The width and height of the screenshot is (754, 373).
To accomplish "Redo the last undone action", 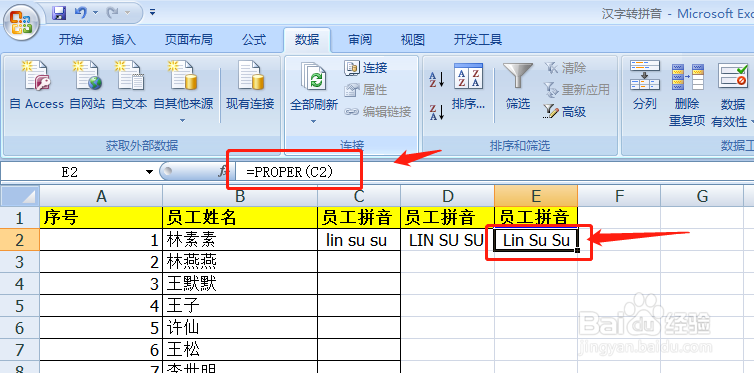I will tap(113, 13).
